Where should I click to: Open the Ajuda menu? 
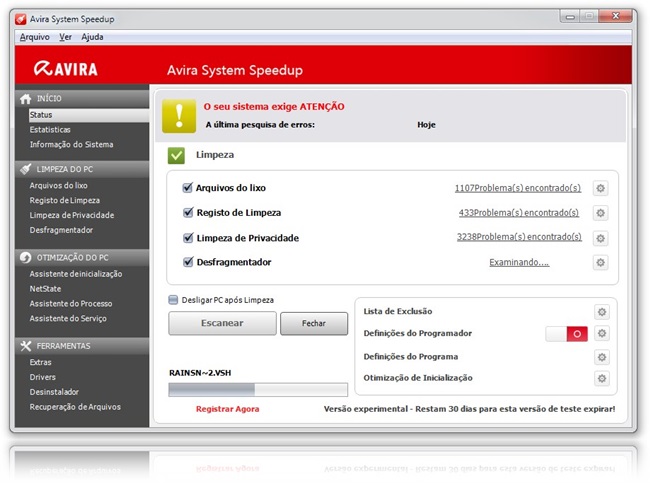92,37
